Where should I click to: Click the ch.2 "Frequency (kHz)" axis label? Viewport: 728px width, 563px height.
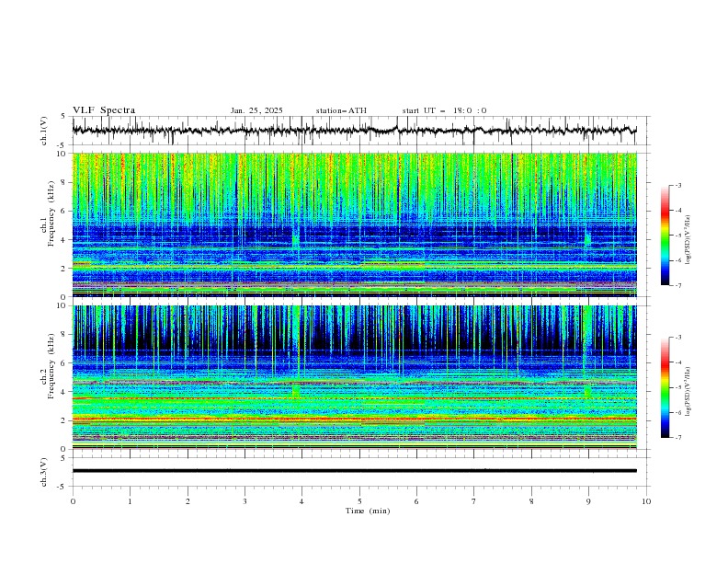[x=51, y=364]
